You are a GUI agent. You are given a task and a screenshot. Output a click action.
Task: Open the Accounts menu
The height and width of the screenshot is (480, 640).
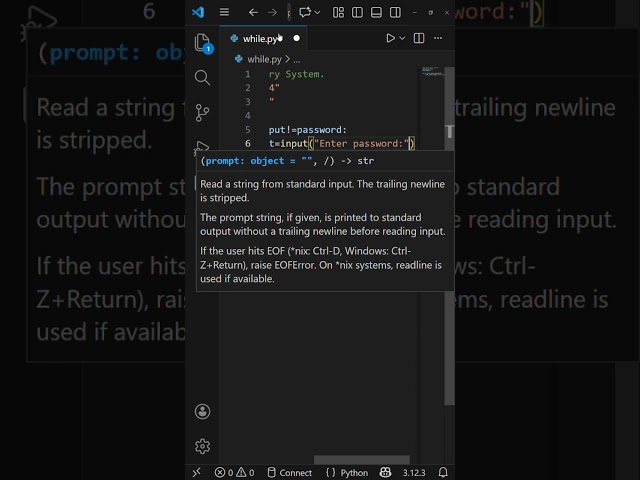[202, 411]
